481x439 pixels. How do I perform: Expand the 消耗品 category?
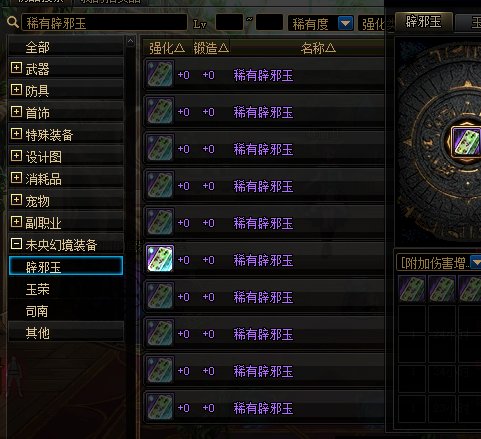tap(16, 178)
